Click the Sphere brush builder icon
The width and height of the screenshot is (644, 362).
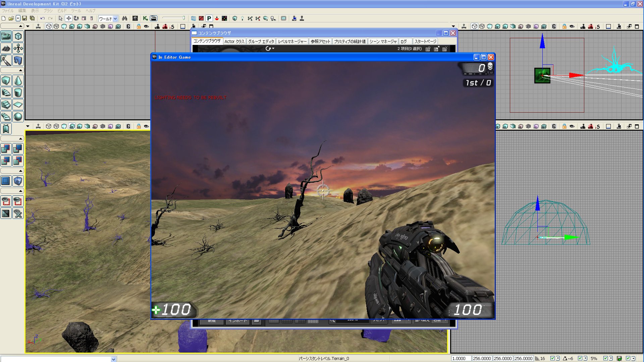point(18,117)
